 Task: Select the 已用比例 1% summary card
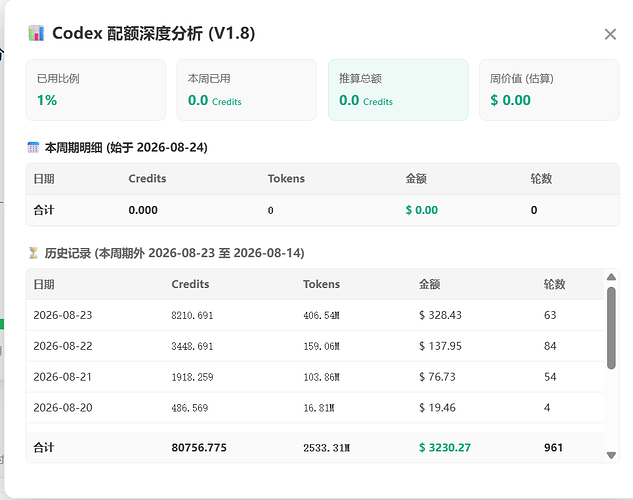tap(96, 90)
